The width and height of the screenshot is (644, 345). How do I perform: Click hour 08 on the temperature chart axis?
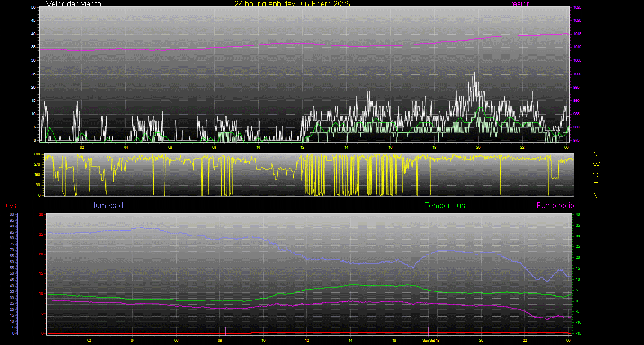pos(220,340)
